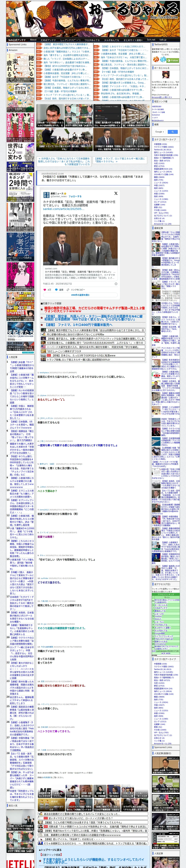
Task: Open thumbnail 河野太郎「クルド問題でトルコ人のビザ免除停止
Action: coord(50,116)
